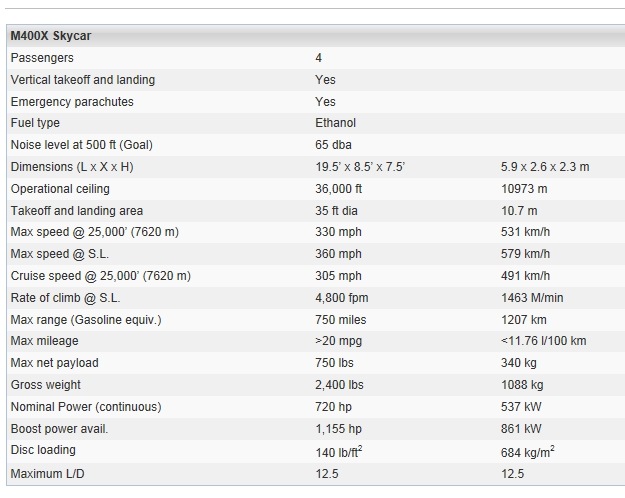This screenshot has width=625, height=498.
Task: Click the 579 km/h speed value
Action: (525, 254)
